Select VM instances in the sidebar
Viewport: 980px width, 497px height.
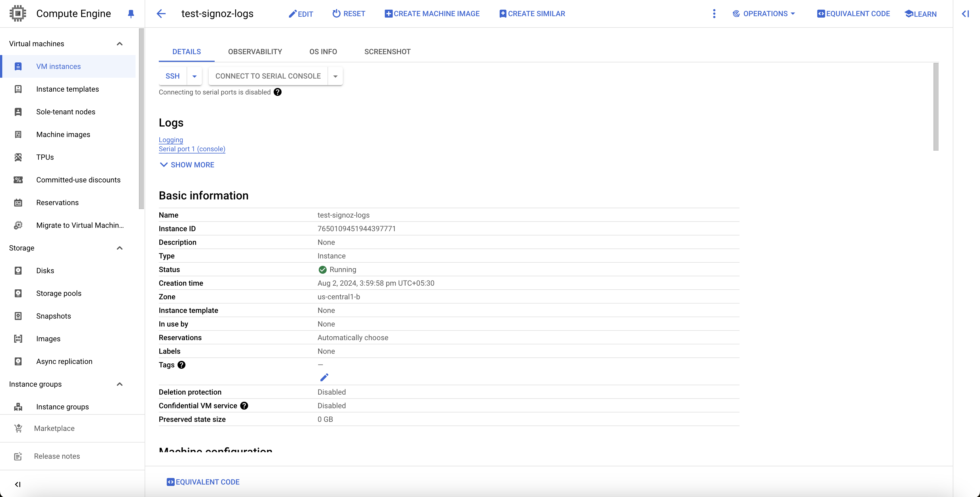(68, 66)
